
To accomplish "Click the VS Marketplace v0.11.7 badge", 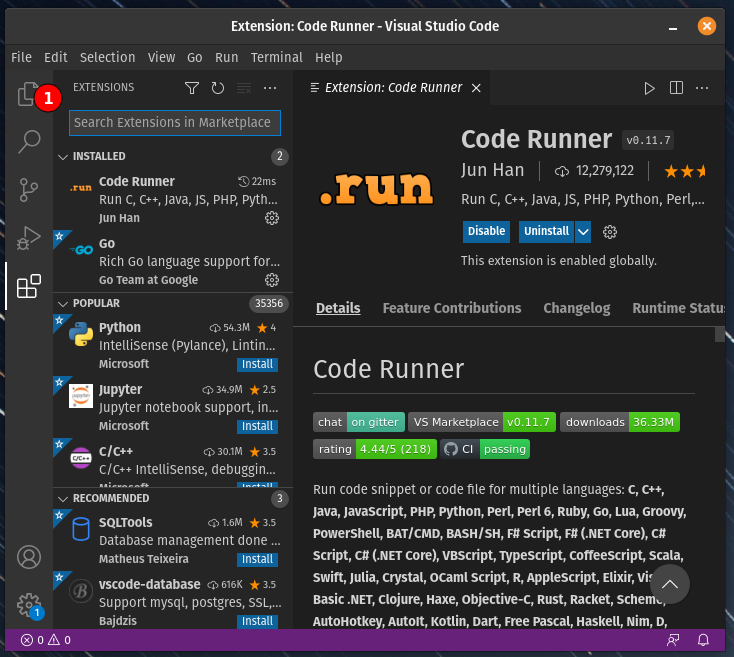I will point(482,422).
